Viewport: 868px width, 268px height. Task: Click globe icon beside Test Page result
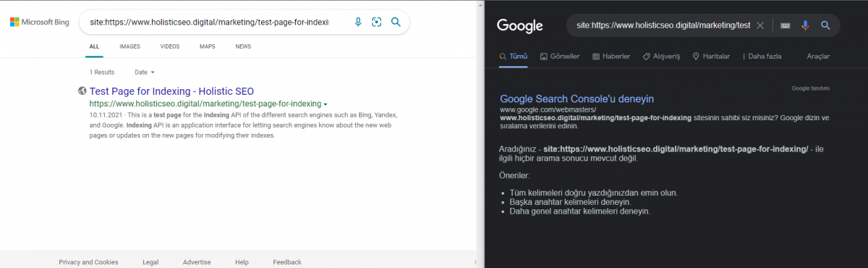82,91
